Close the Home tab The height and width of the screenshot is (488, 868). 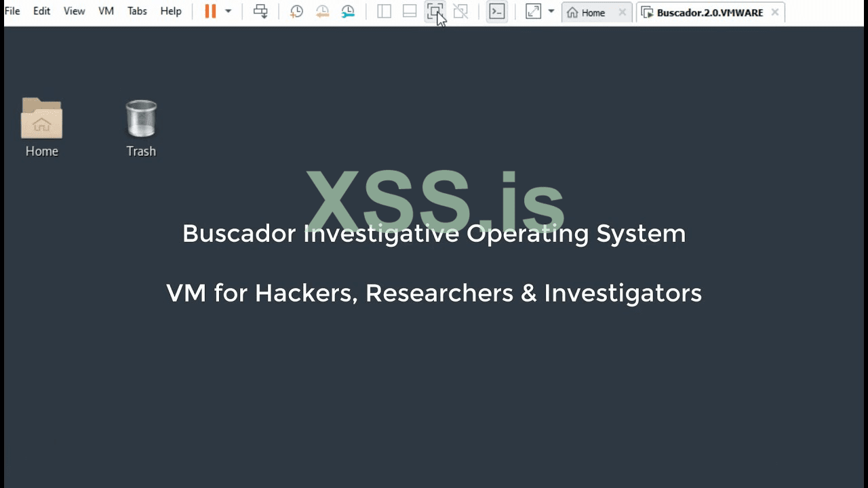coord(623,13)
